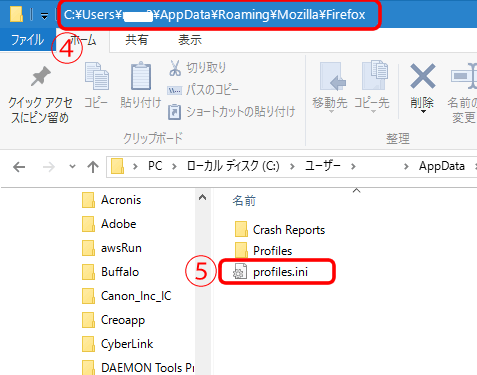Click the profiles.ini gear file icon
Screen dimensions: 477x375
240,271
